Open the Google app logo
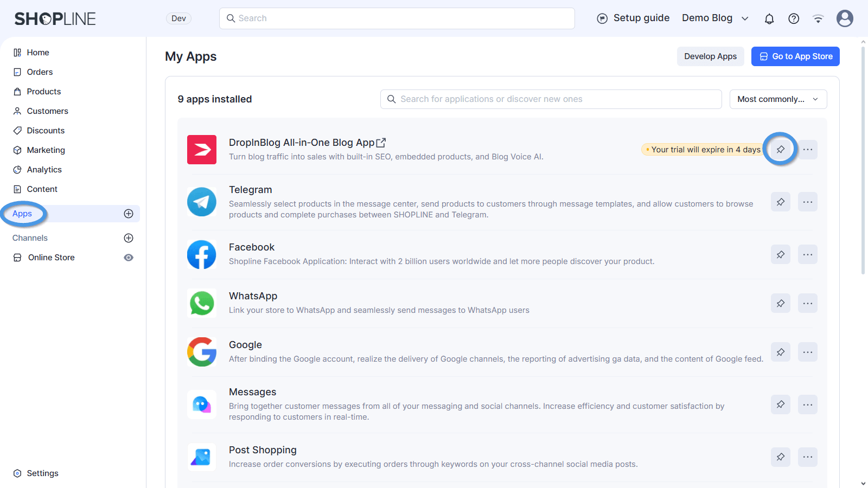Viewport: 868px width, 488px height. coord(202,352)
